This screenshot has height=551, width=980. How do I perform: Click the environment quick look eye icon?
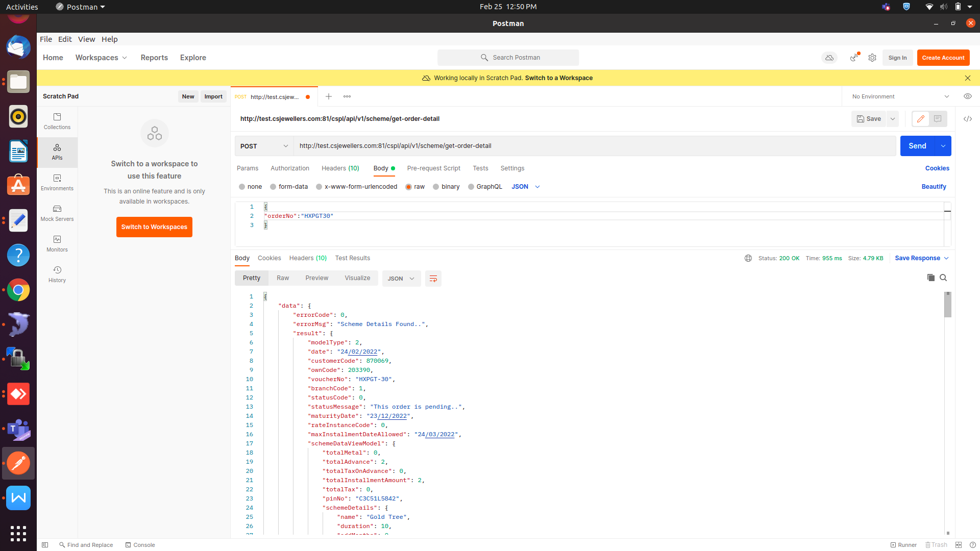tap(968, 96)
